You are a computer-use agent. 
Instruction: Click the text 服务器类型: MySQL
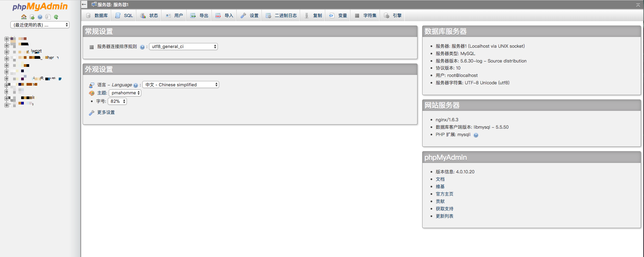[455, 54]
